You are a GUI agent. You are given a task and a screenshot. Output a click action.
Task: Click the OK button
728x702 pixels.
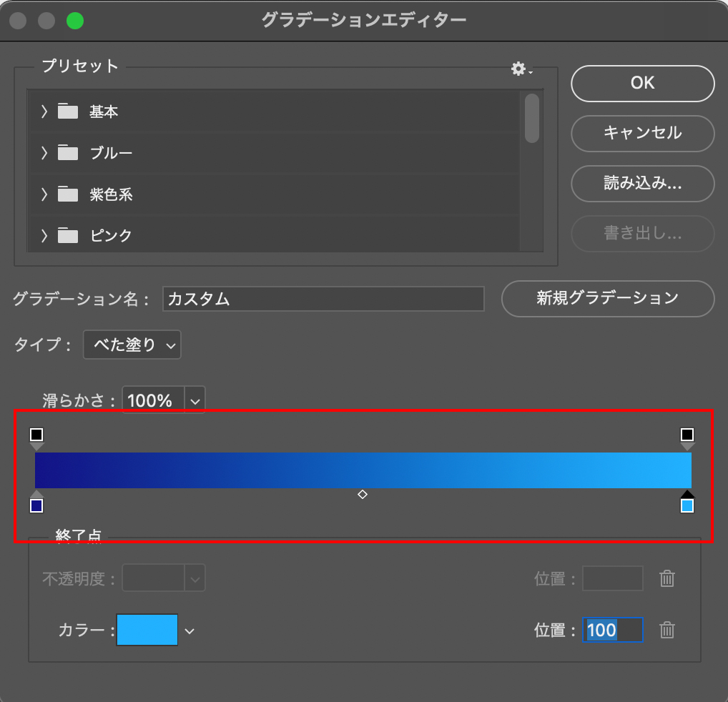[642, 84]
